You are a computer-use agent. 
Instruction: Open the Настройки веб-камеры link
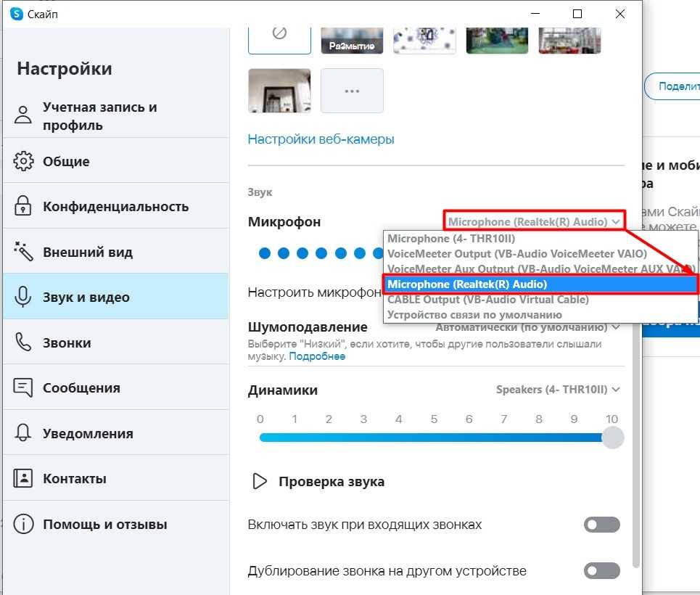321,139
